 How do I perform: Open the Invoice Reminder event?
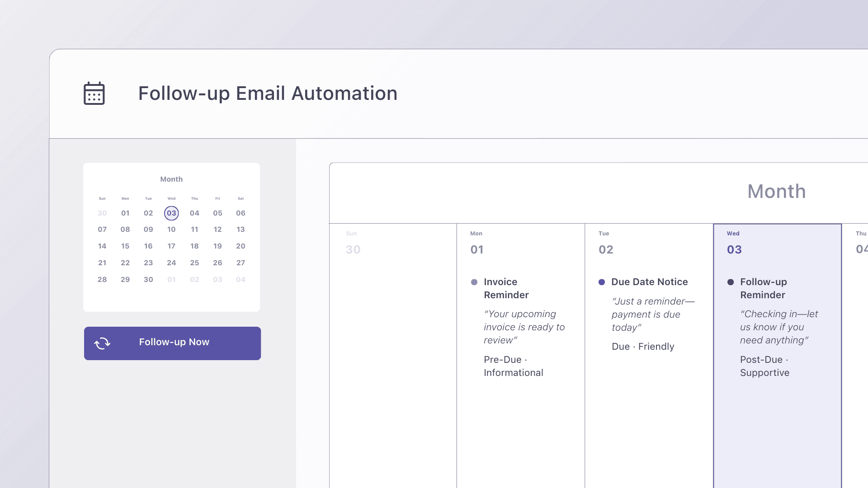click(x=506, y=288)
